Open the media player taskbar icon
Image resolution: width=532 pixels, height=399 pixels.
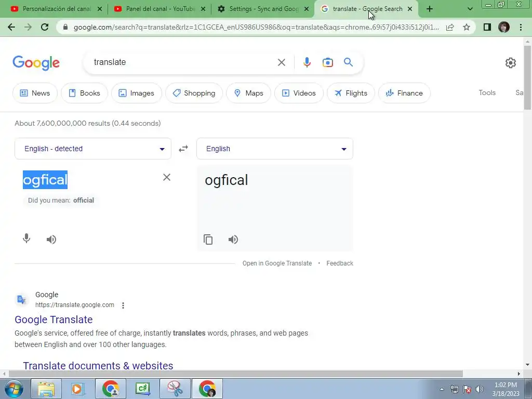pyautogui.click(x=78, y=389)
